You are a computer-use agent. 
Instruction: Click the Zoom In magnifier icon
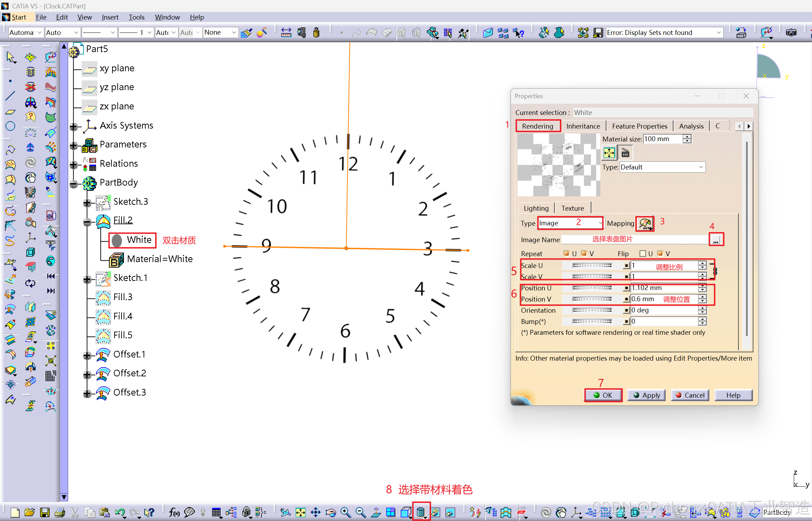[346, 513]
